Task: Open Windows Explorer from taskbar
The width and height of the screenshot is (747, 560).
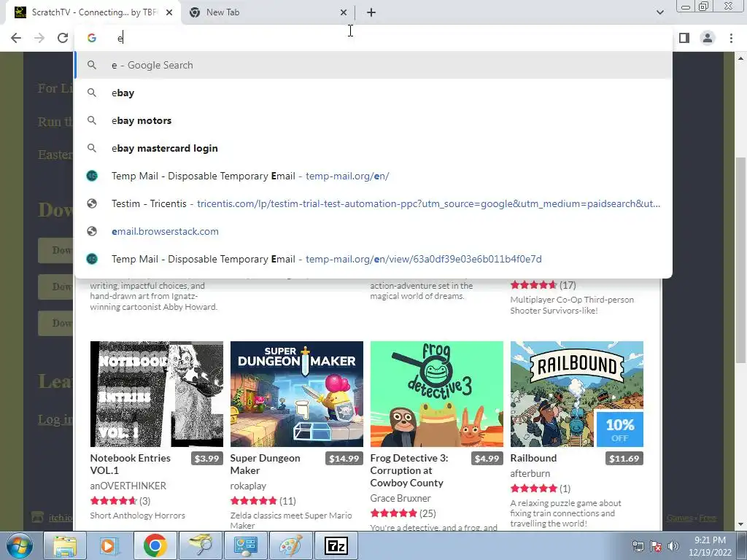Action: pyautogui.click(x=65, y=545)
